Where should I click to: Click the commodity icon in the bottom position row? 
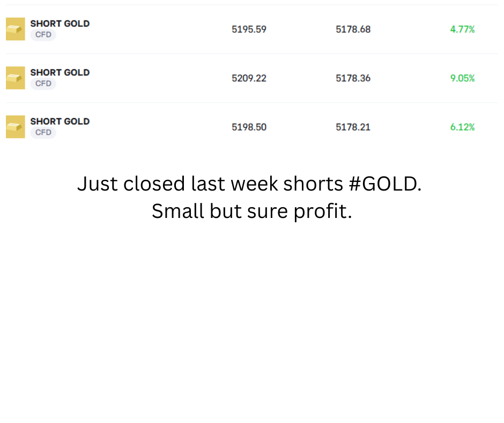click(16, 127)
